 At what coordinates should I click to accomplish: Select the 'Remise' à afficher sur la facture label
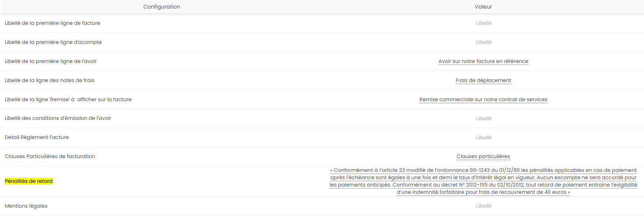[x=68, y=100]
